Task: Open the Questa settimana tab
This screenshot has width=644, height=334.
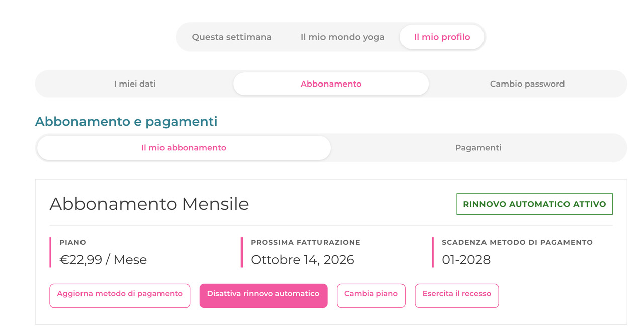Action: [x=231, y=37]
